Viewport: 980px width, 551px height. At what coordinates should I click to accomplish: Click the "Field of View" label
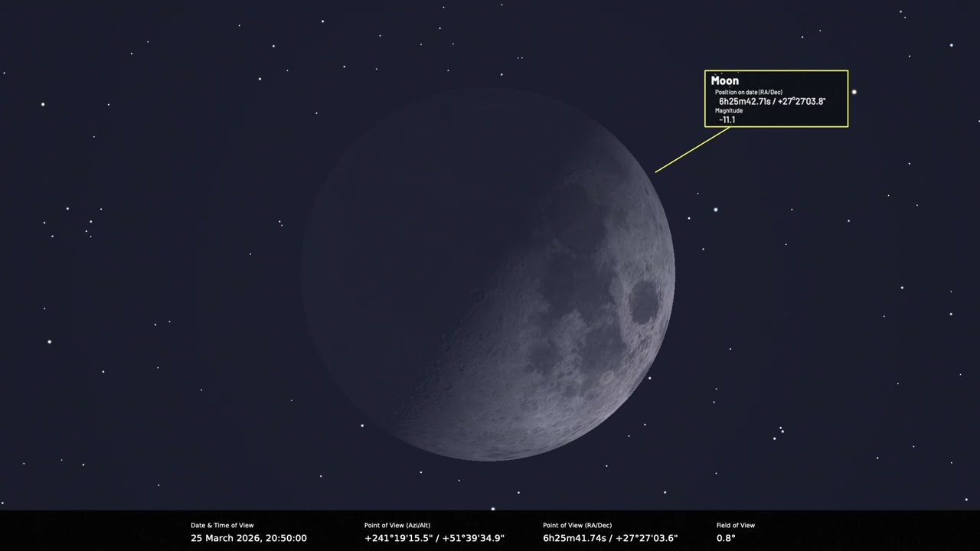736,525
